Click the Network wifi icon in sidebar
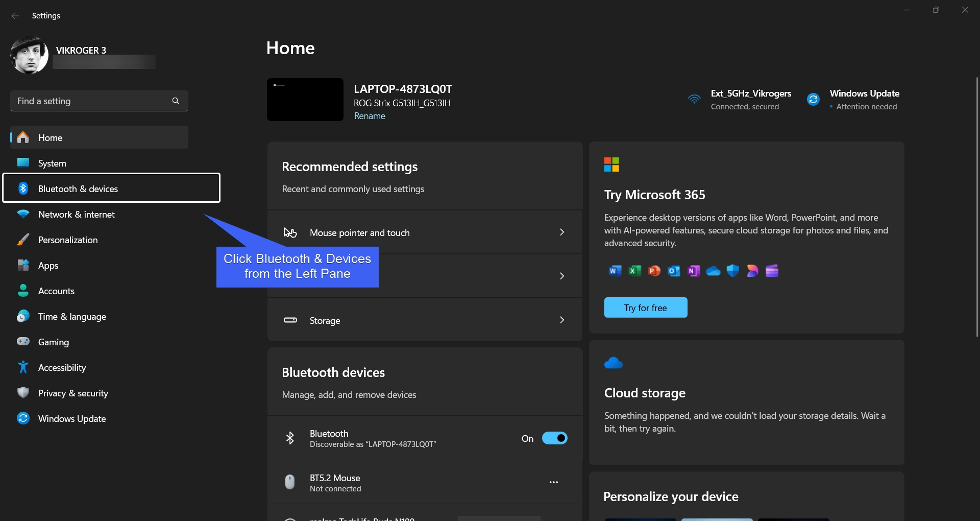Viewport: 980px width, 521px height. point(23,214)
